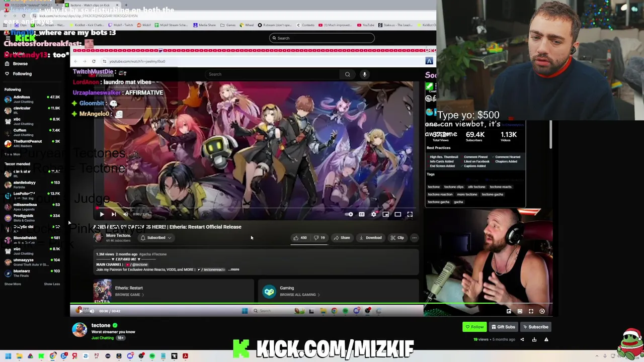Dislike the Etheria Restart video

319,238
